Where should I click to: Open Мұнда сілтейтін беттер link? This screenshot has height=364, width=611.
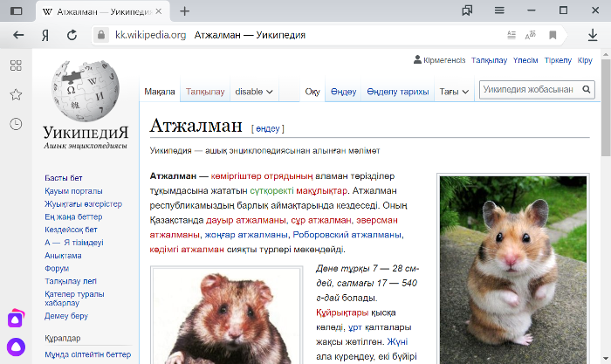87,354
